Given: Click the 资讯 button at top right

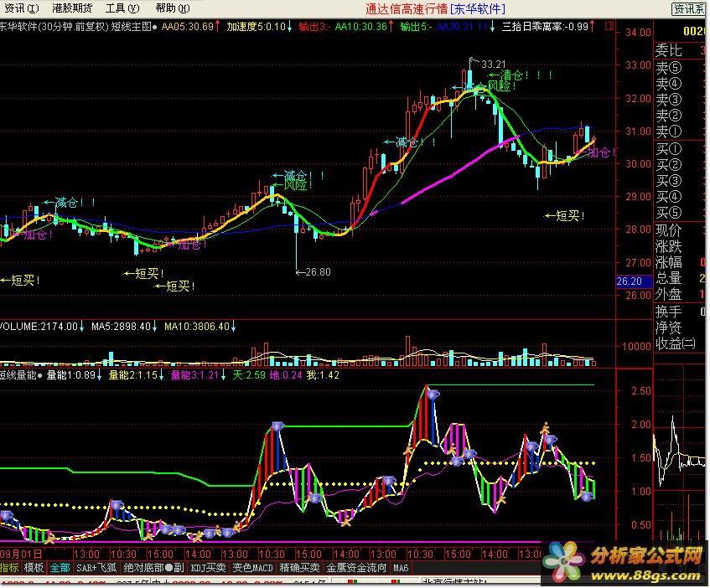Looking at the screenshot, I should click(688, 8).
